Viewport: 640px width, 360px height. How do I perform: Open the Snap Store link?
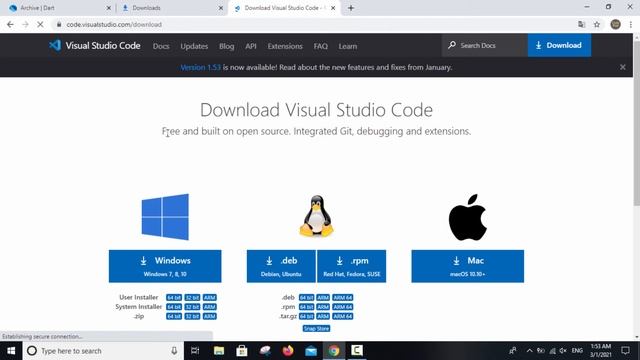(x=316, y=329)
